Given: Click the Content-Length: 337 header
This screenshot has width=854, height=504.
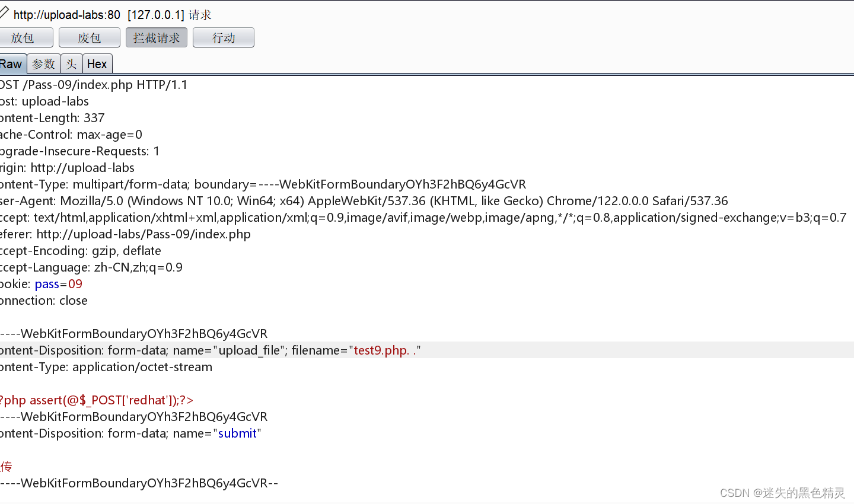Looking at the screenshot, I should pos(52,118).
